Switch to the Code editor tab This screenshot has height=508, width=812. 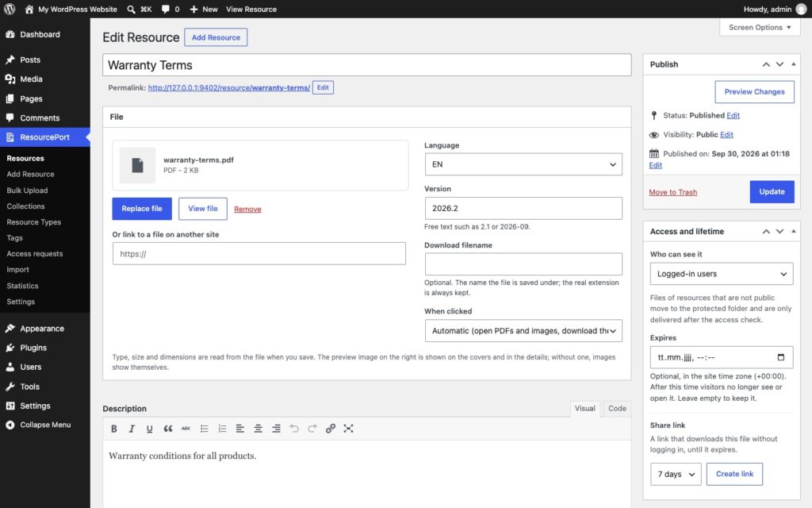pos(617,409)
